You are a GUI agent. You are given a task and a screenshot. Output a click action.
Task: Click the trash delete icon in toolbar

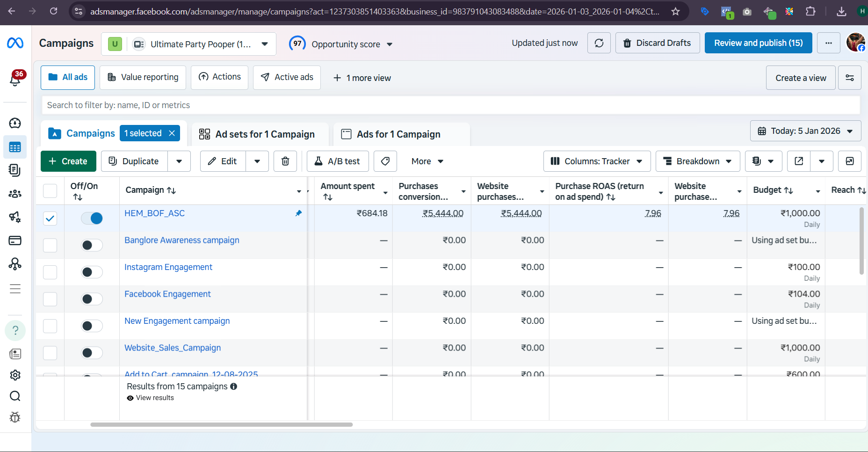point(285,161)
